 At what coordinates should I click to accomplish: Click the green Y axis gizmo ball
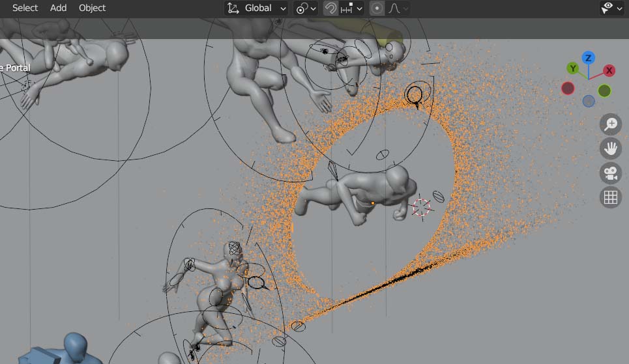[573, 68]
